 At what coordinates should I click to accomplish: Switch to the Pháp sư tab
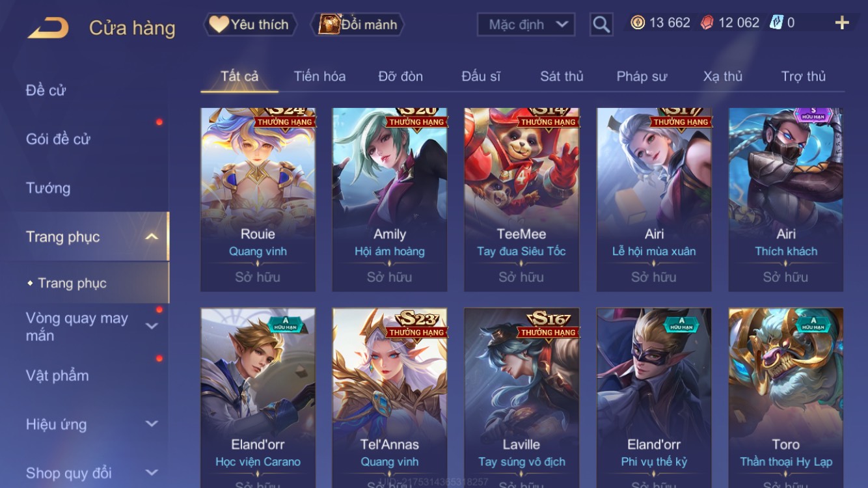tap(642, 76)
